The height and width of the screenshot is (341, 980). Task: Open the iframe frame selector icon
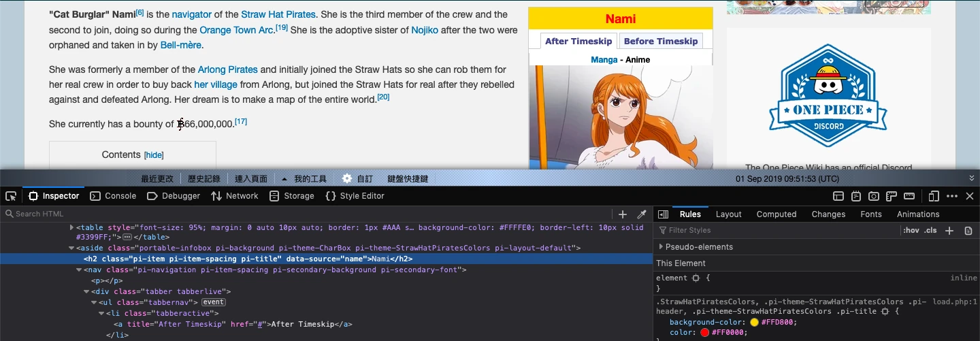(838, 196)
